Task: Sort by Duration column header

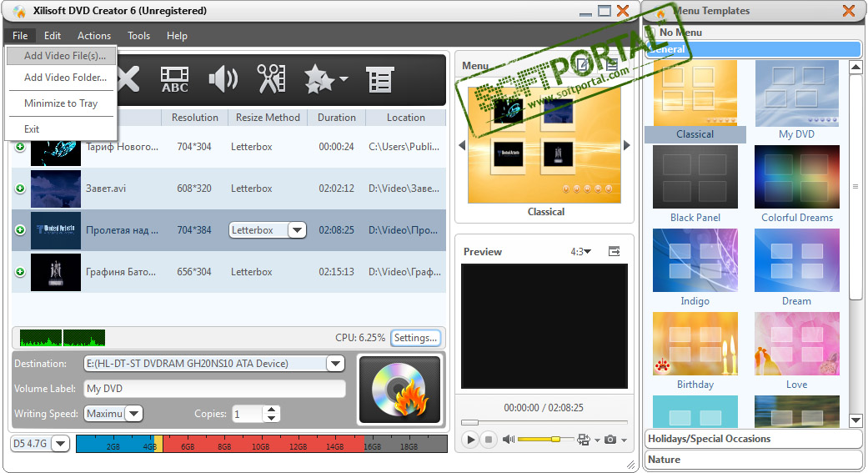Action: click(x=337, y=118)
